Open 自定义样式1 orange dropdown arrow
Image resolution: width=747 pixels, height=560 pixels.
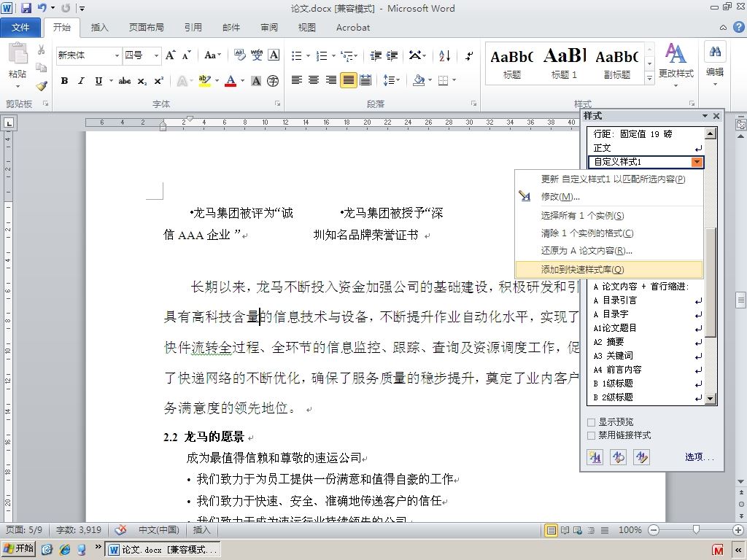click(697, 162)
